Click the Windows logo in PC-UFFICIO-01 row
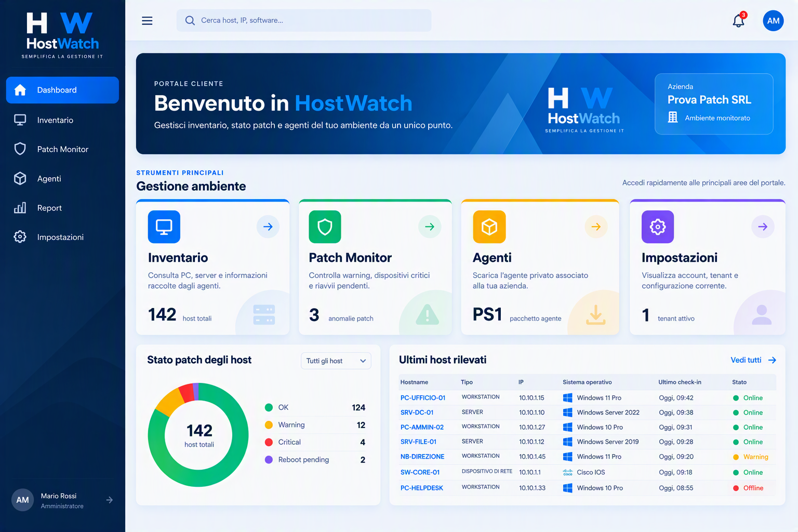Image resolution: width=798 pixels, height=532 pixels. (x=568, y=398)
